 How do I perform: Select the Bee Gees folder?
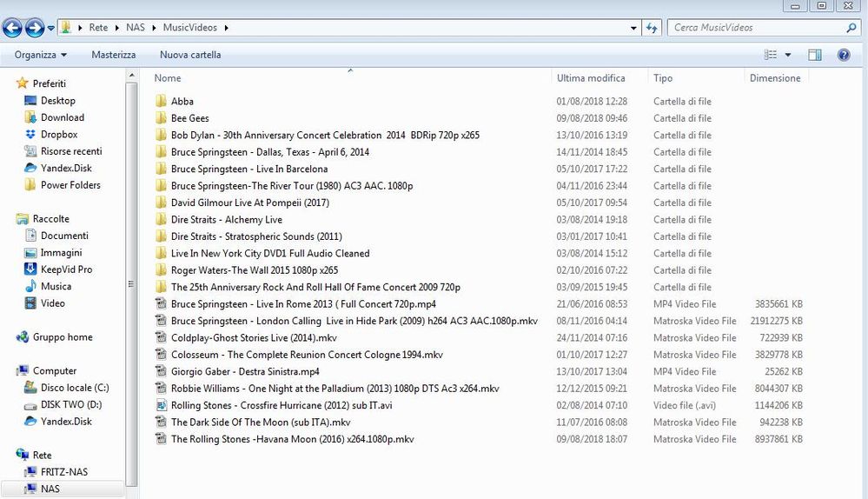190,118
